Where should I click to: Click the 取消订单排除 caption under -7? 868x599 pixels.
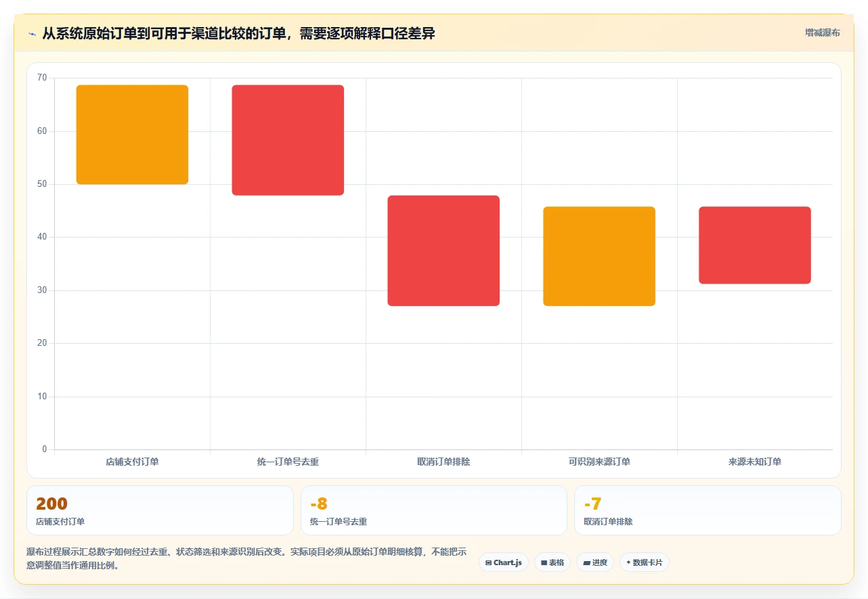coord(608,522)
